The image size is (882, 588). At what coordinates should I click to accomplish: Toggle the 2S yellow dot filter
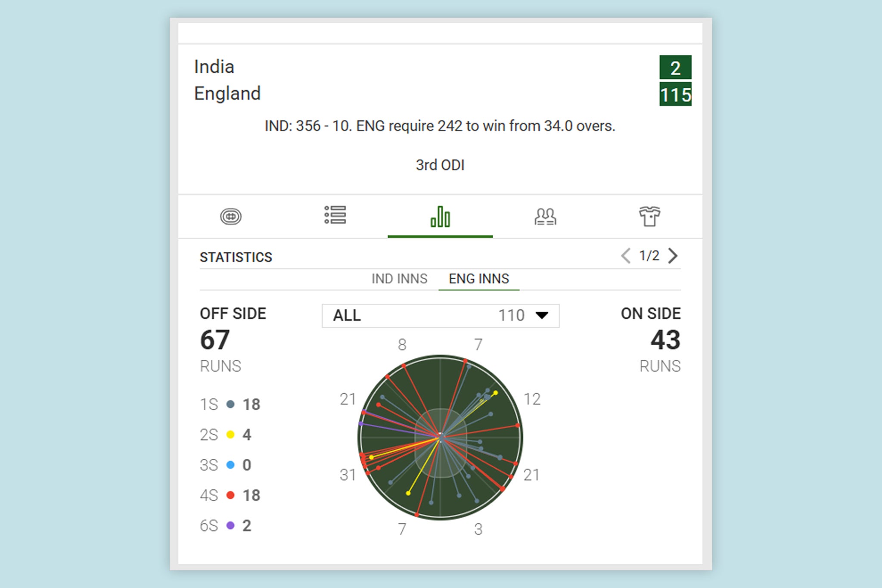tap(230, 434)
